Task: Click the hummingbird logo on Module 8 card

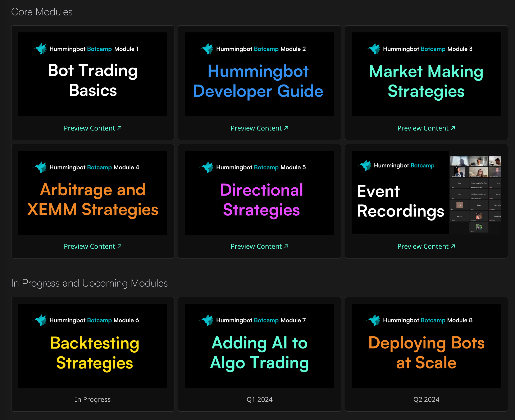Action: point(374,320)
